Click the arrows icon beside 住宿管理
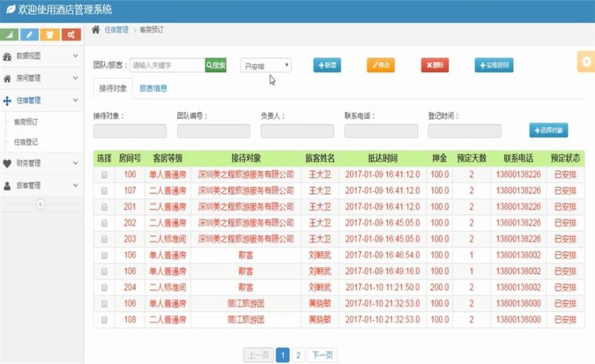This screenshot has width=595, height=364. point(7,101)
